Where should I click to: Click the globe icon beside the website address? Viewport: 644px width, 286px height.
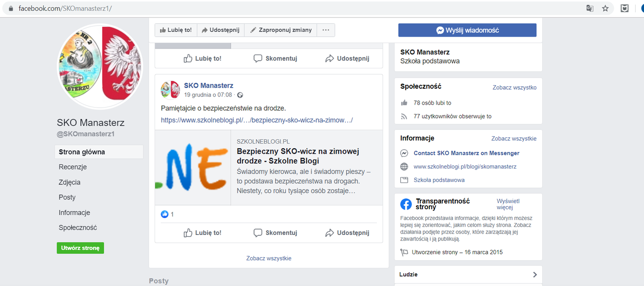pyautogui.click(x=404, y=167)
